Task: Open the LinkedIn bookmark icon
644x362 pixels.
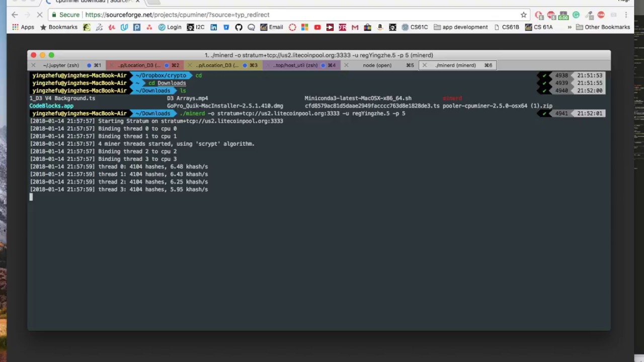Action: click(x=214, y=27)
